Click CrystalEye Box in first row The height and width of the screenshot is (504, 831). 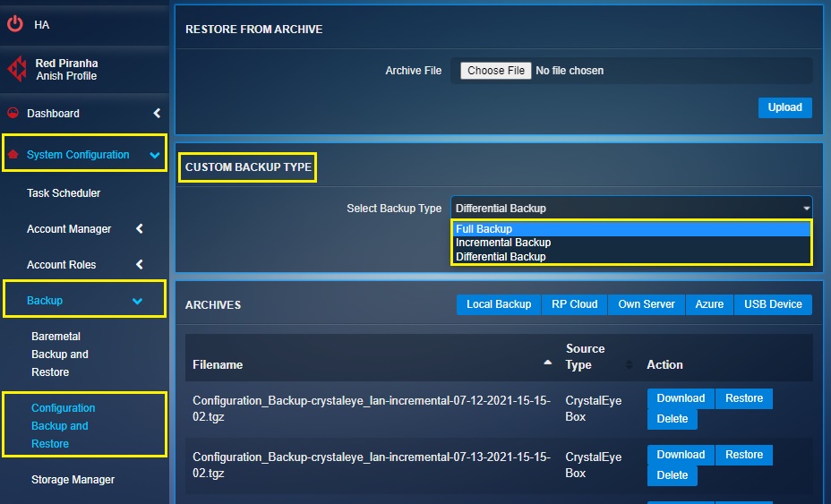(593, 408)
